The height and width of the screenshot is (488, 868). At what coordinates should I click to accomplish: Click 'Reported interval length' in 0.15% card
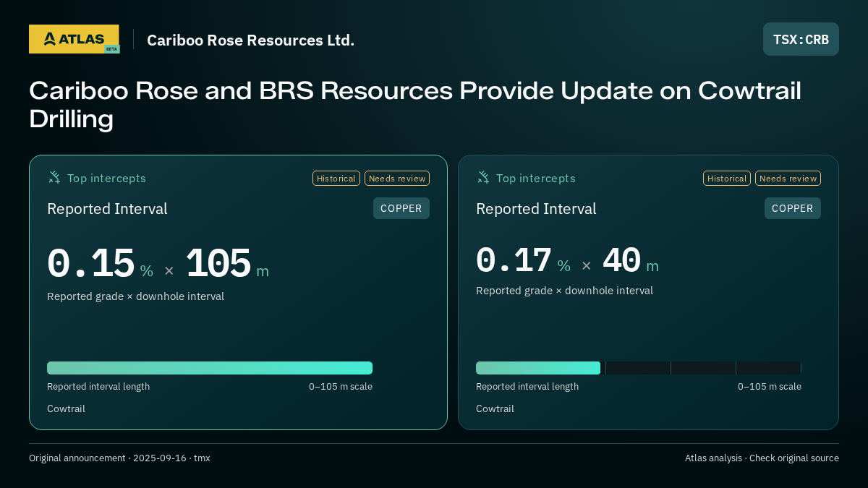98,387
